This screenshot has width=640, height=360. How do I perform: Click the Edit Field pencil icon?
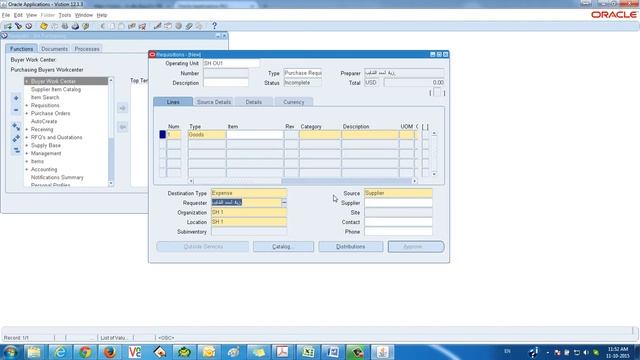point(158,26)
